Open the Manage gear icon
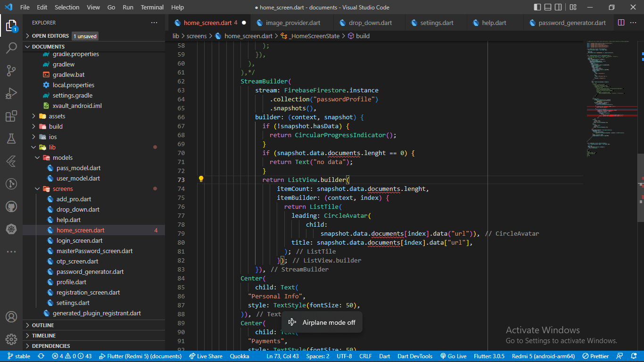 (x=11, y=339)
